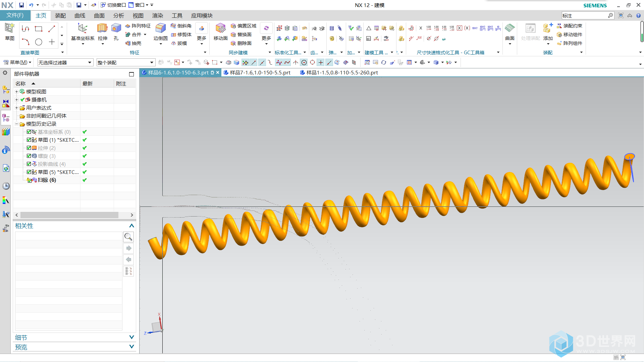Click the 阵列组件 pattern component button
This screenshot has width=644, height=362.
click(x=569, y=43)
